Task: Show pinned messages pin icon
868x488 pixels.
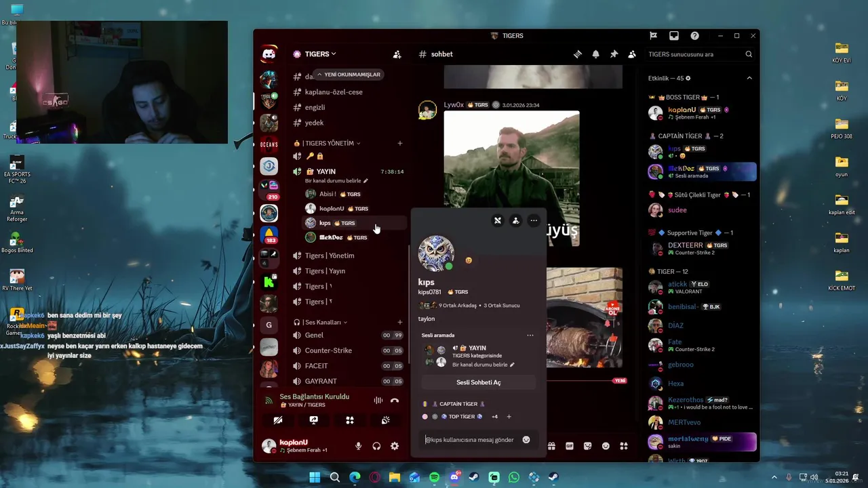Action: tap(614, 54)
